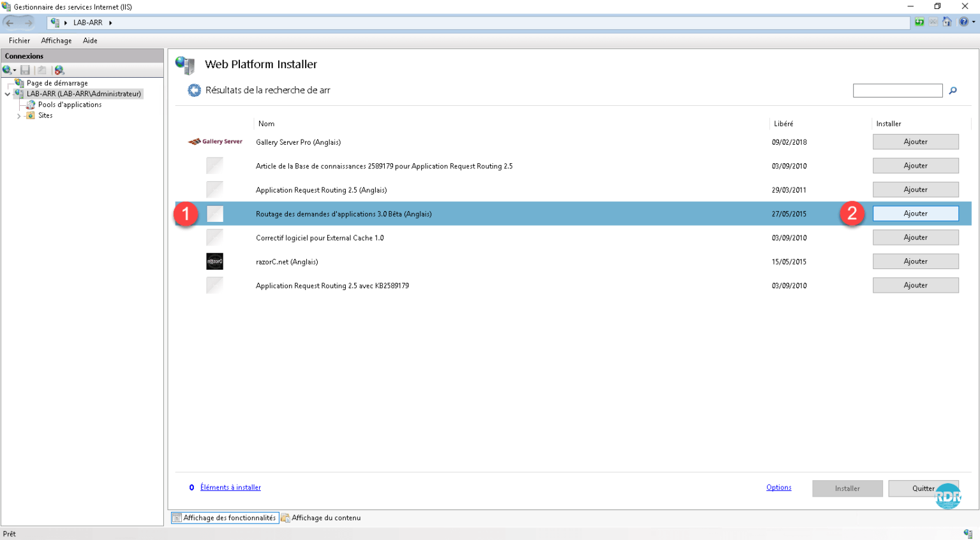980x540 pixels.
Task: Click the Delete connection icon with red X
Action: click(x=59, y=70)
